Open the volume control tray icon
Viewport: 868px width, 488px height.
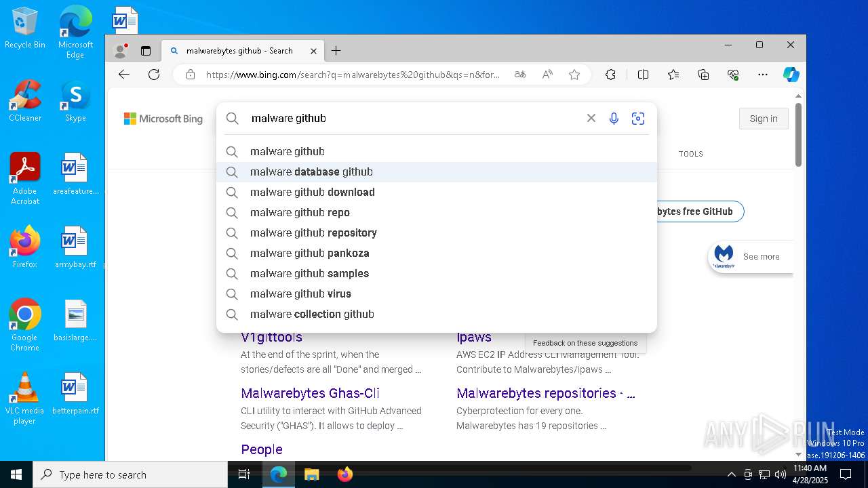pyautogui.click(x=780, y=474)
